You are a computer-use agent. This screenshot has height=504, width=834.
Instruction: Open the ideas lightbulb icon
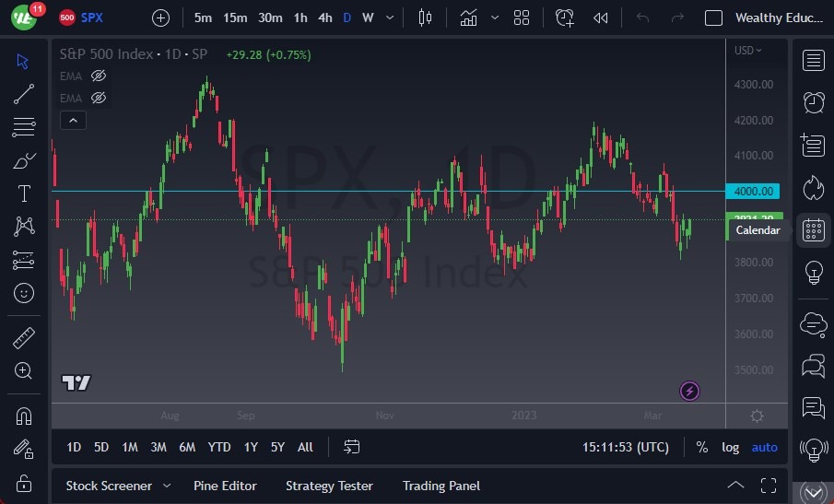813,272
